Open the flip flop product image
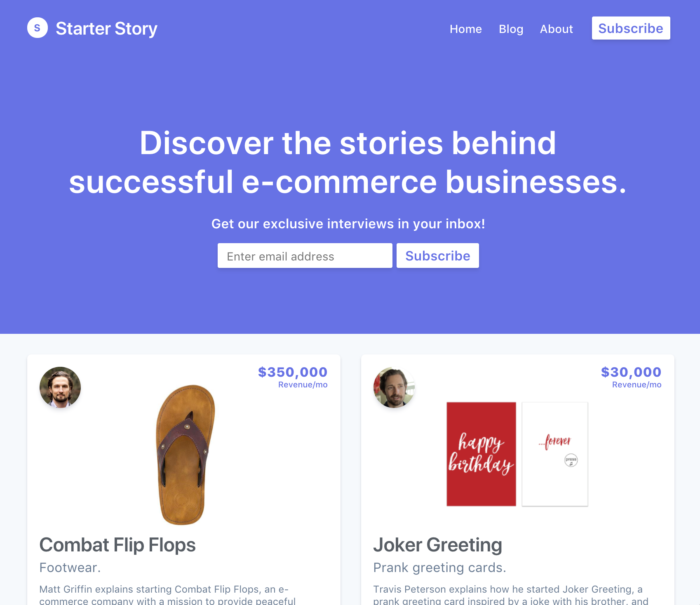 (185, 455)
